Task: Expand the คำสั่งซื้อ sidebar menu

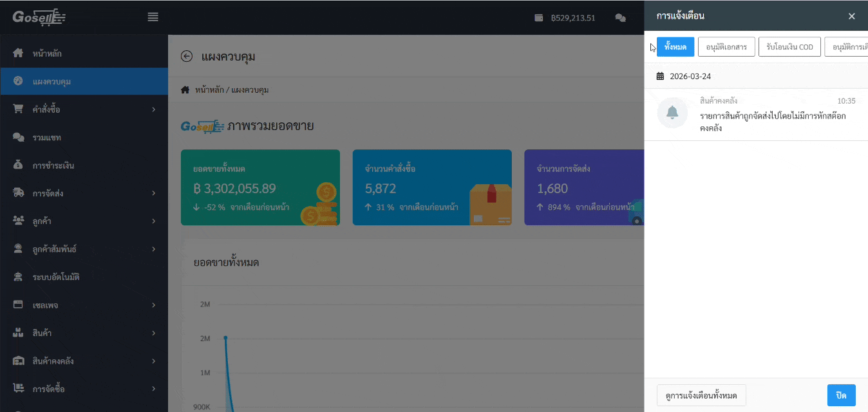Action: click(x=84, y=109)
